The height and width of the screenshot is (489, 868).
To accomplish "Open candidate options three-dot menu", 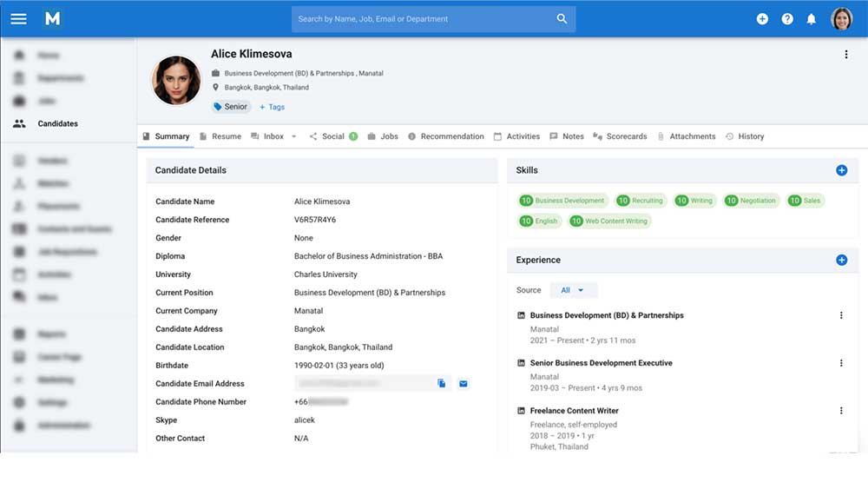I will (x=845, y=54).
